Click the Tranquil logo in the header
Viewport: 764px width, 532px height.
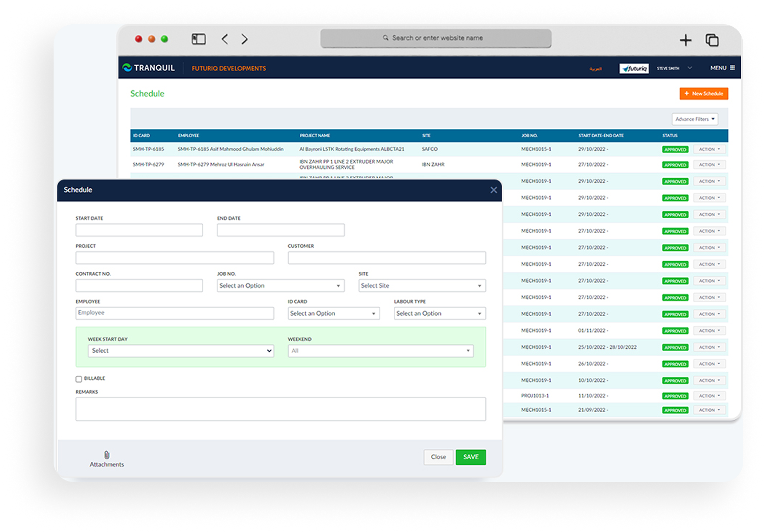point(149,68)
